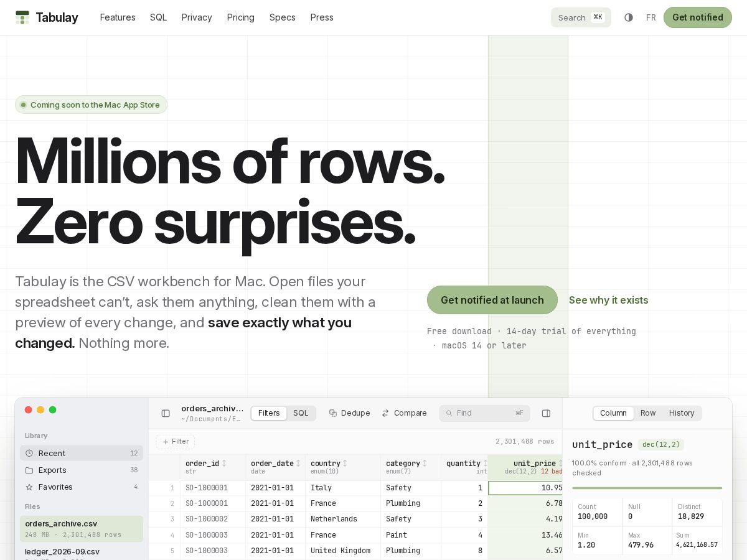Screen dimensions: 747x560
Task: Click the unit_price column header
Action: [526, 467]
